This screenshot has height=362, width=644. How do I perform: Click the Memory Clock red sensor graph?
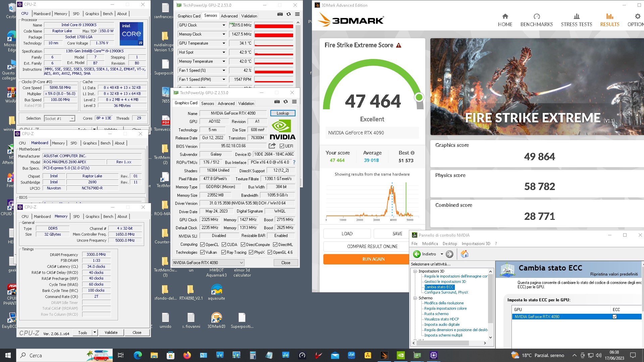(274, 34)
